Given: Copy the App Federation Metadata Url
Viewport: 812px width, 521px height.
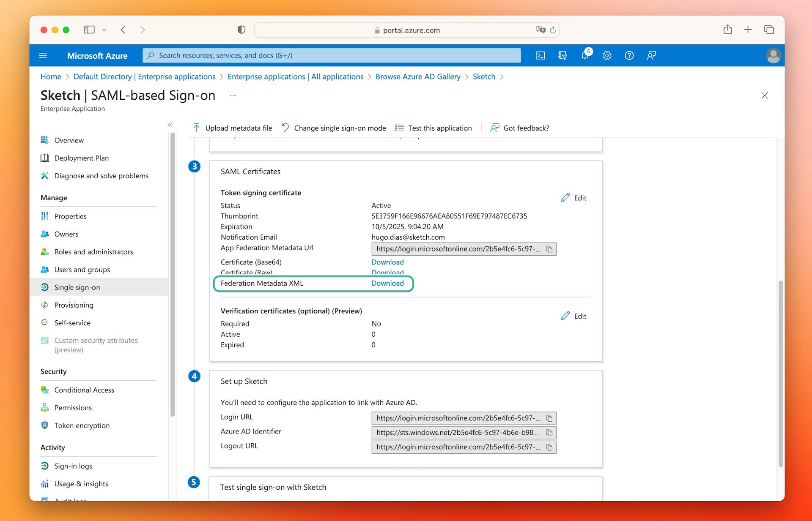Looking at the screenshot, I should tap(549, 249).
